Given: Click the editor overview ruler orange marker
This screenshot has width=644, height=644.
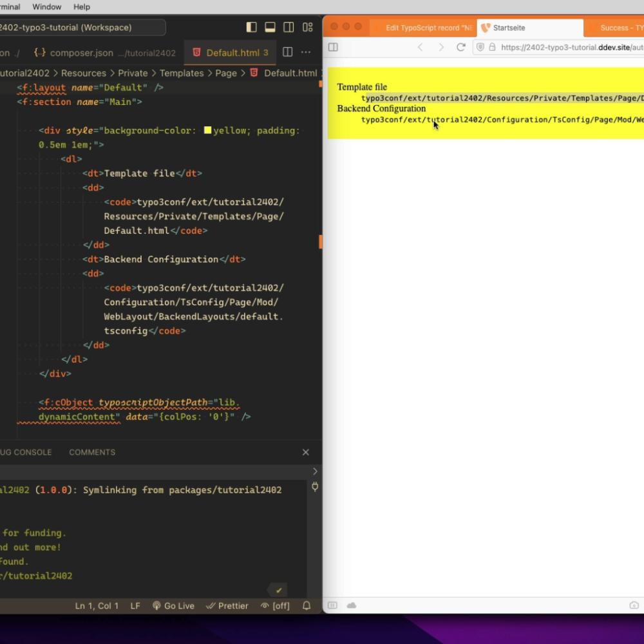Looking at the screenshot, I should point(321,241).
